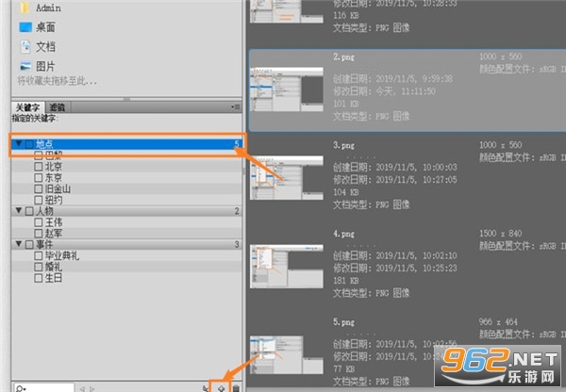
Task: Select the 毕业典礼 keyword label
Action: click(x=62, y=255)
